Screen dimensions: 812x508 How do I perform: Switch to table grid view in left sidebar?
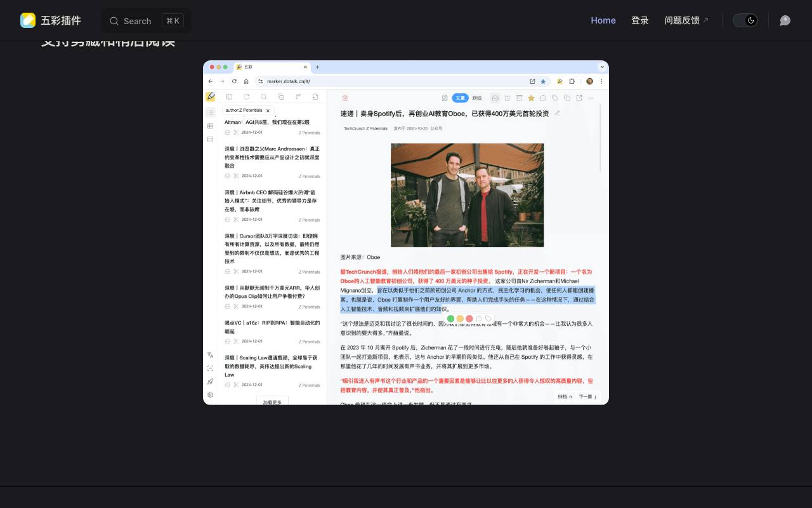(x=210, y=126)
